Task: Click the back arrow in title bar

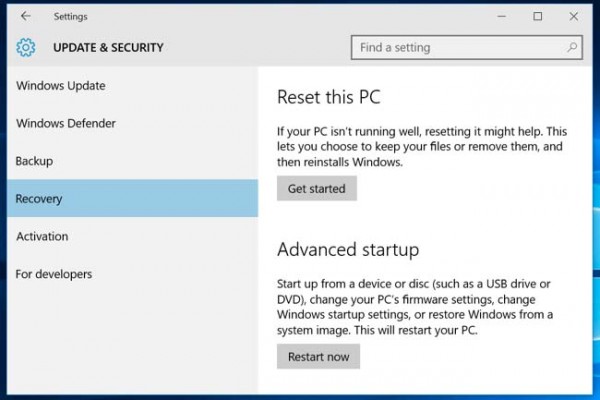Action: [x=25, y=16]
